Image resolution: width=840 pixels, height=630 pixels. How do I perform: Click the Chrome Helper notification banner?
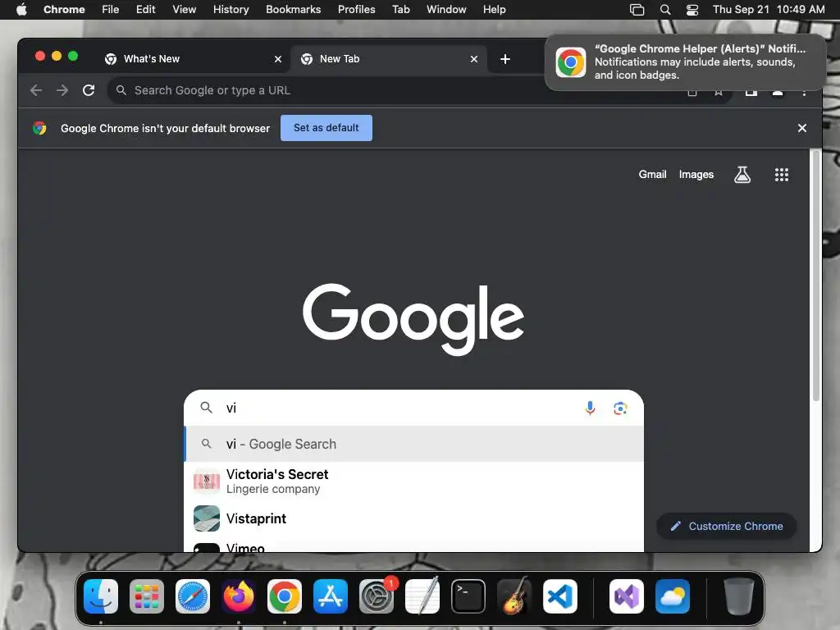click(x=686, y=62)
